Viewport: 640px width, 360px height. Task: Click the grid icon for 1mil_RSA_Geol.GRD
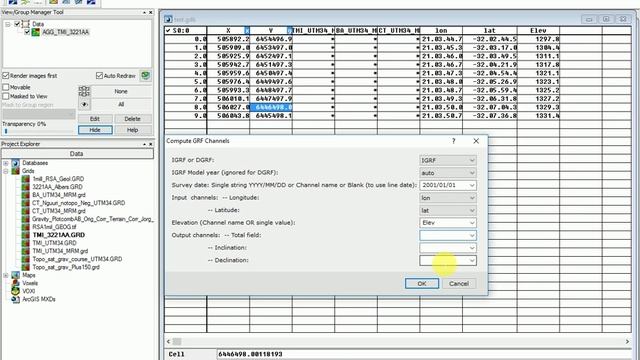26,179
